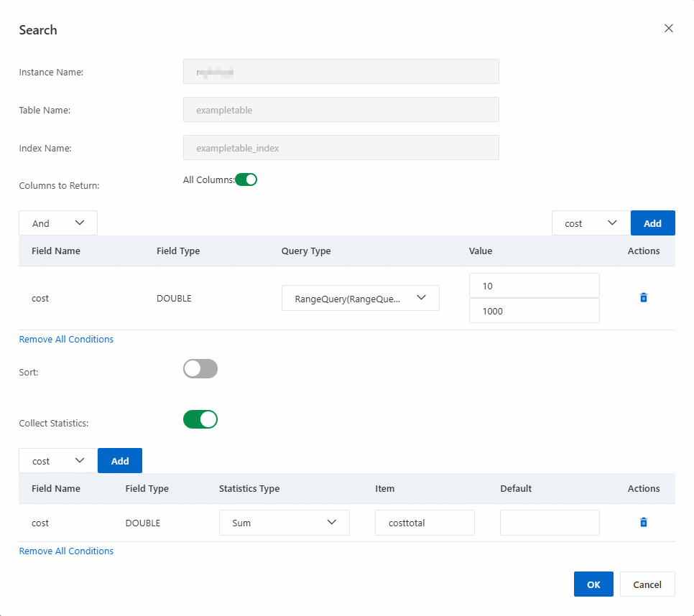Click Remove All Conditions under statistics table
694x616 pixels.
coord(66,551)
